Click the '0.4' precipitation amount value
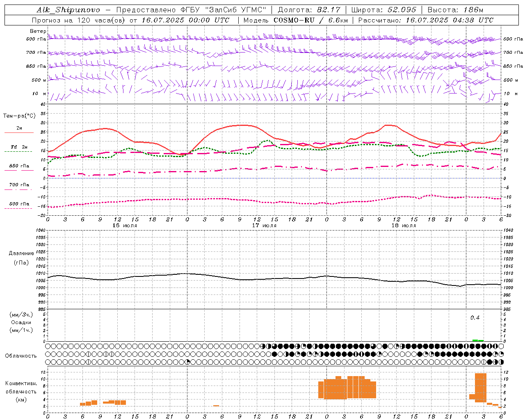525x420 pixels. [x=475, y=317]
